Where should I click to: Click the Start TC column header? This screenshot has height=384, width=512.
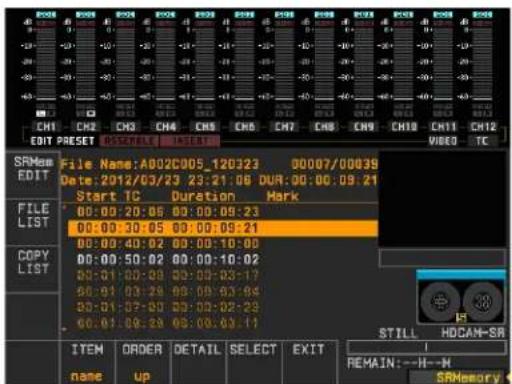108,196
